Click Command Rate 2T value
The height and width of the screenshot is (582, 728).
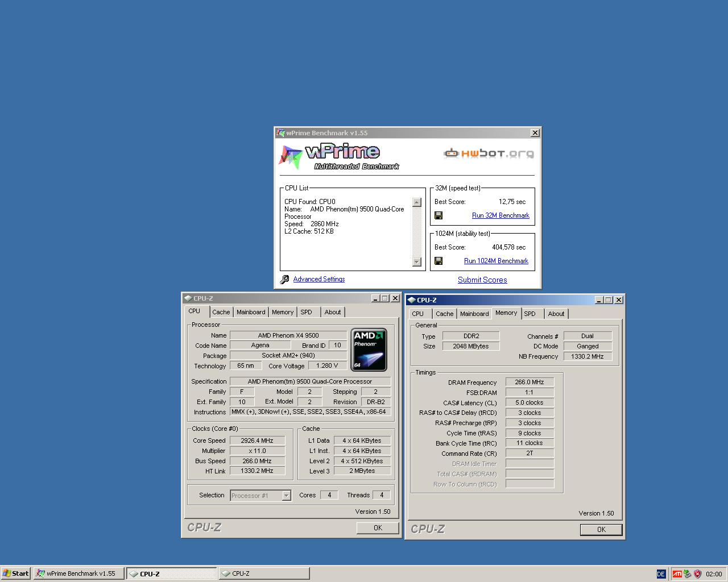[x=530, y=453]
